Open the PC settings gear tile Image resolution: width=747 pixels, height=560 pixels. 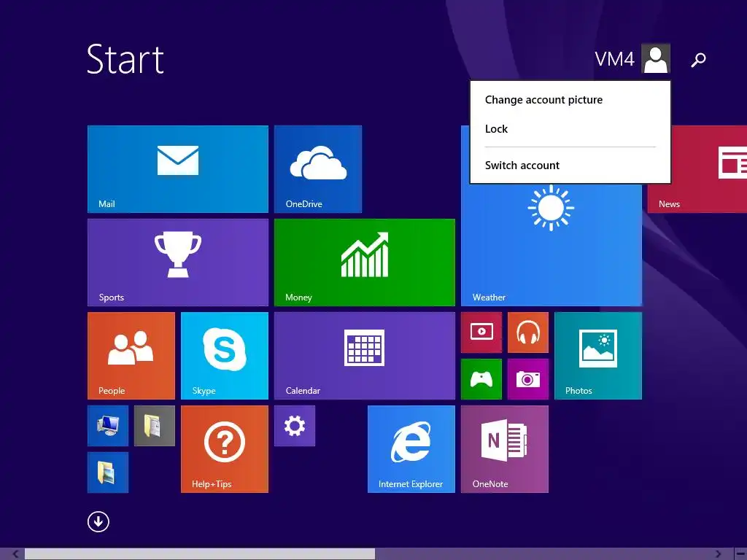click(295, 425)
